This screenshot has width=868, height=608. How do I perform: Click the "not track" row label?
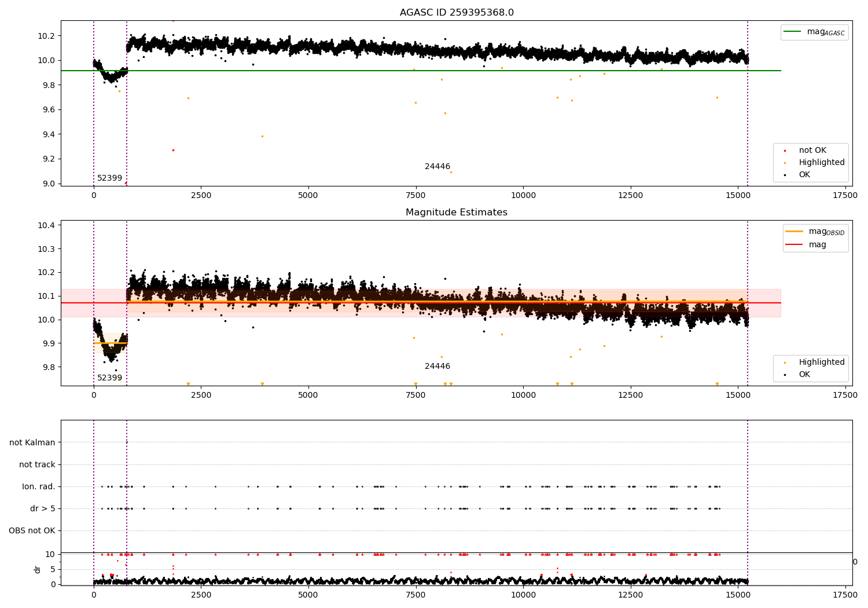tap(37, 464)
